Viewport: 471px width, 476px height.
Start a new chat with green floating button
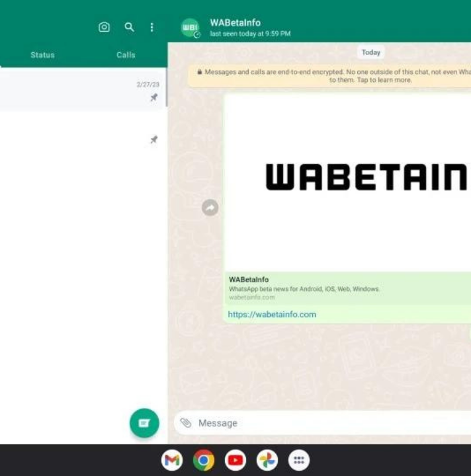coord(144,423)
